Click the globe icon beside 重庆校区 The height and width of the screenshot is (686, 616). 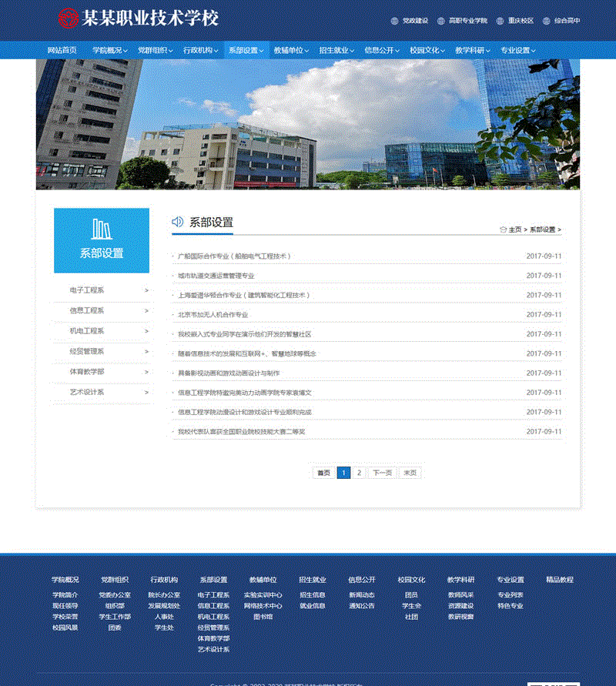click(x=500, y=22)
